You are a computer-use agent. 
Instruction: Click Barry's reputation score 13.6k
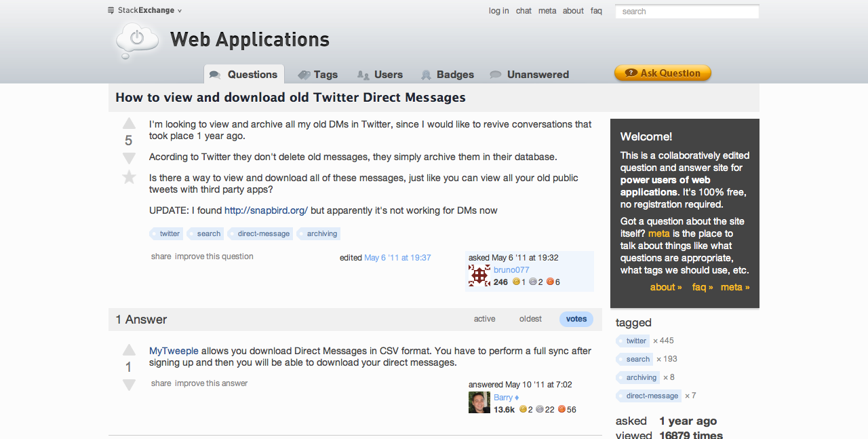pos(504,409)
